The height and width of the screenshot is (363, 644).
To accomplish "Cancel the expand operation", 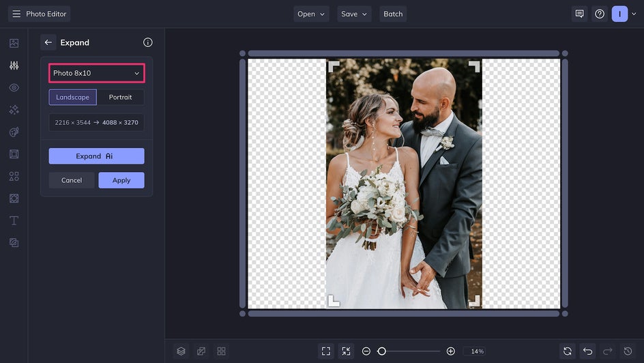I will click(72, 180).
